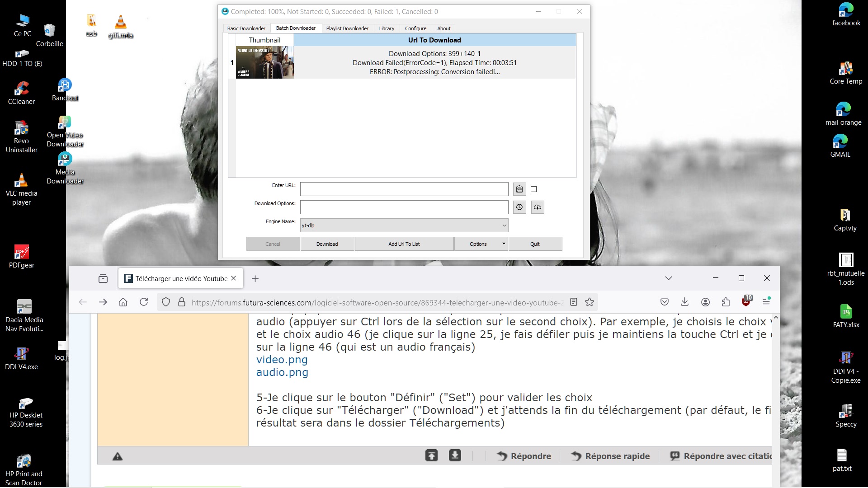Click the uBlock Origin shield icon
The width and height of the screenshot is (868, 488).
point(746,302)
